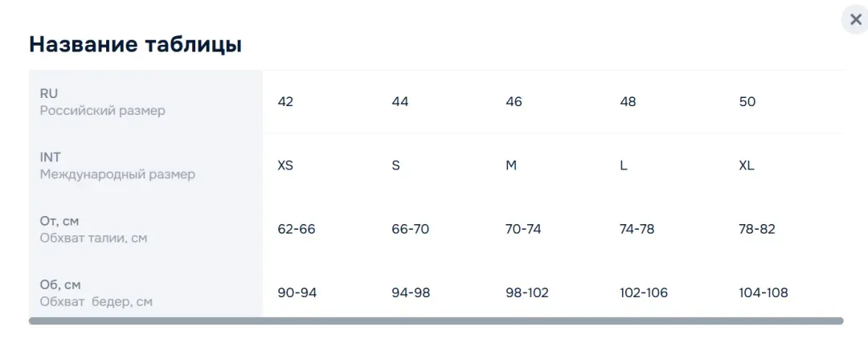Click hip measurement 90-94
868x339 pixels.
(297, 292)
